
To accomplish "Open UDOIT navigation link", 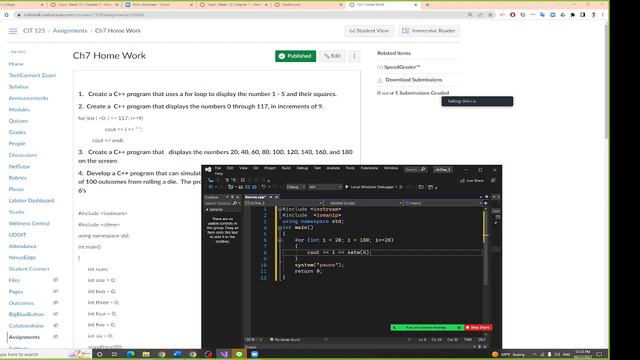I will click(18, 235).
